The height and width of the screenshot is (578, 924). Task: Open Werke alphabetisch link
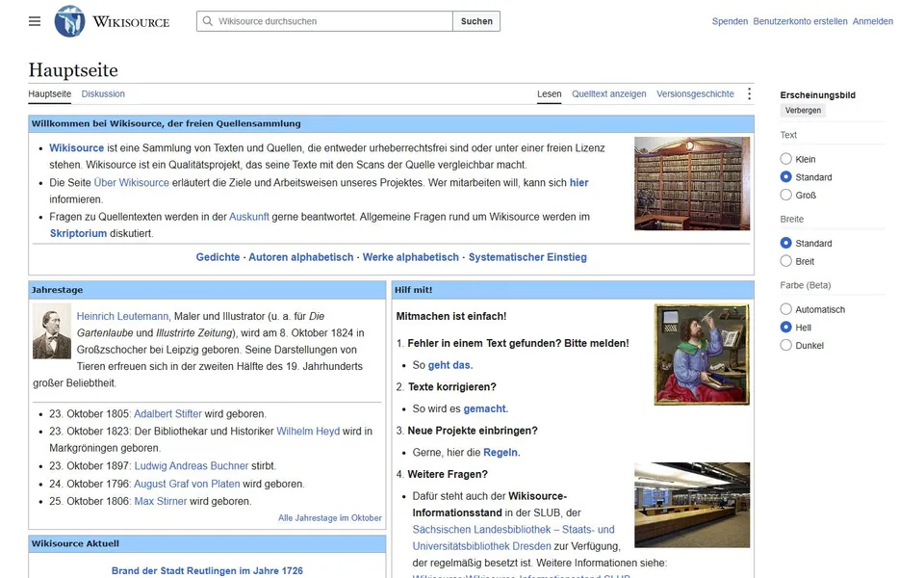(411, 257)
